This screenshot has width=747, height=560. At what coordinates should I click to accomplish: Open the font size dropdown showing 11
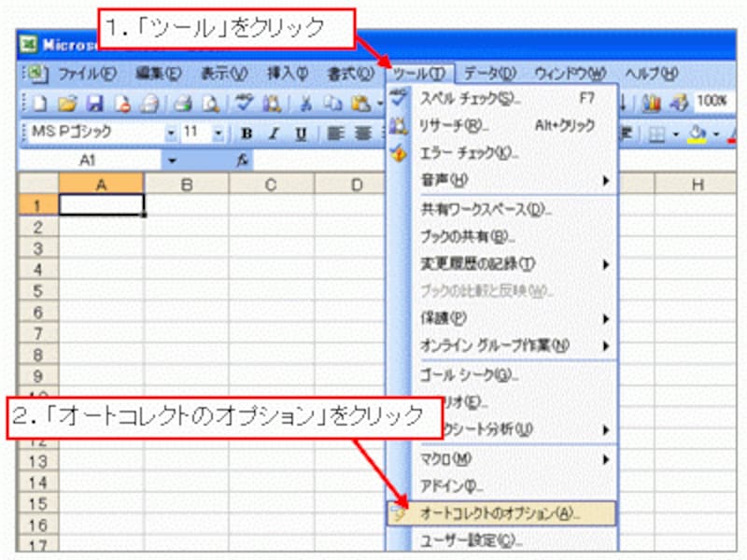[218, 133]
